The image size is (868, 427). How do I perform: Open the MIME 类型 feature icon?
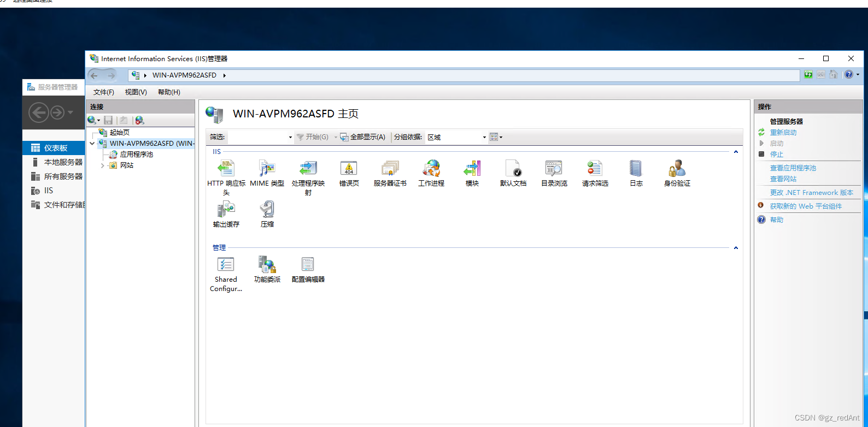[267, 168]
